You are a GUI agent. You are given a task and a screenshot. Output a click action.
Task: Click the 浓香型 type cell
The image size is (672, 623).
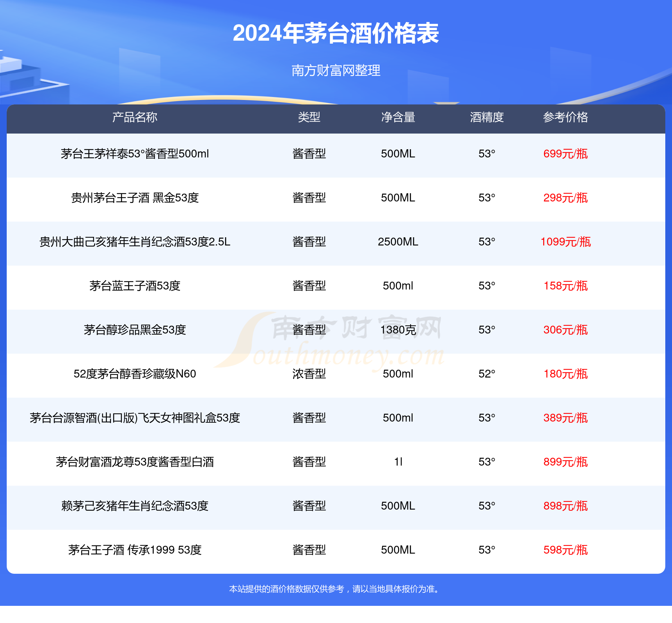[309, 374]
